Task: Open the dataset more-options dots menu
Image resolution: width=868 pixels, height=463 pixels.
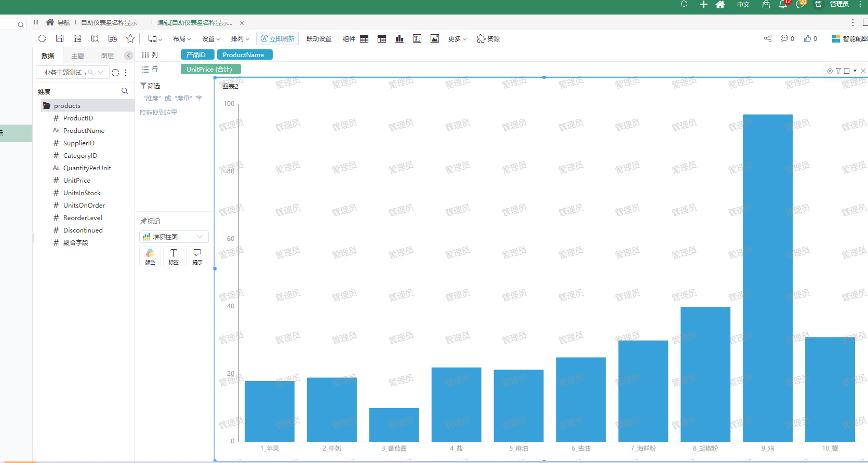Action: [x=126, y=73]
